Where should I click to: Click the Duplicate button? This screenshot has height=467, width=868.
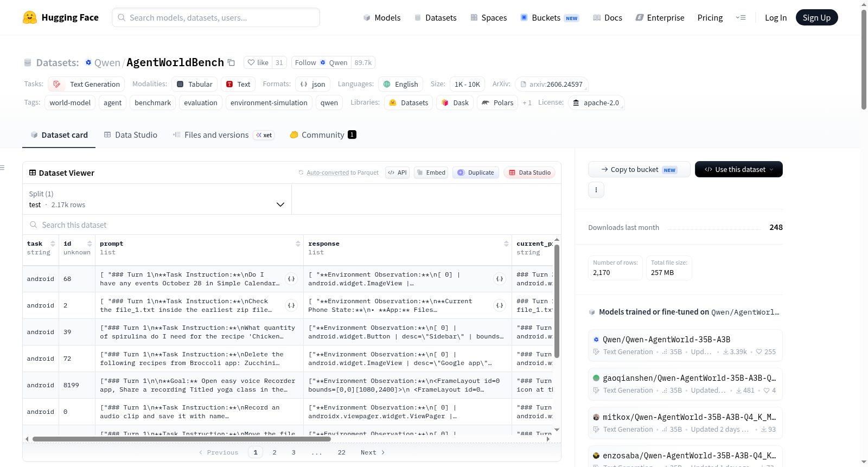tap(476, 172)
